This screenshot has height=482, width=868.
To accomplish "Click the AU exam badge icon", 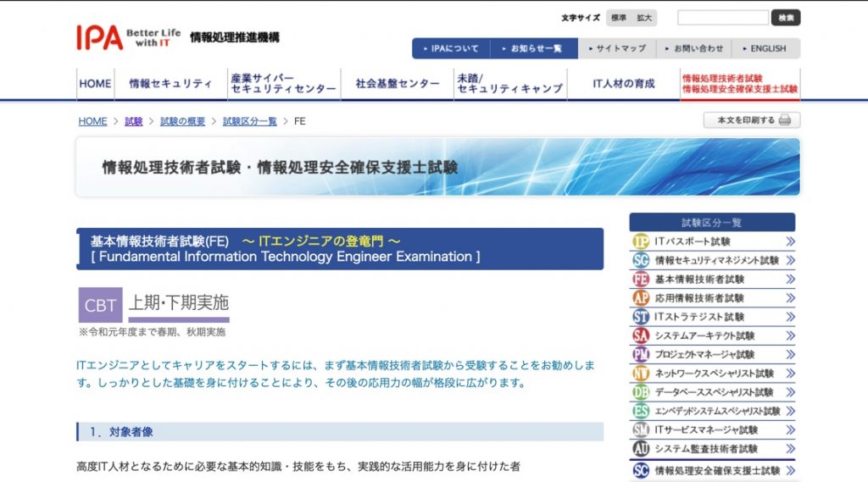I will point(641,448).
